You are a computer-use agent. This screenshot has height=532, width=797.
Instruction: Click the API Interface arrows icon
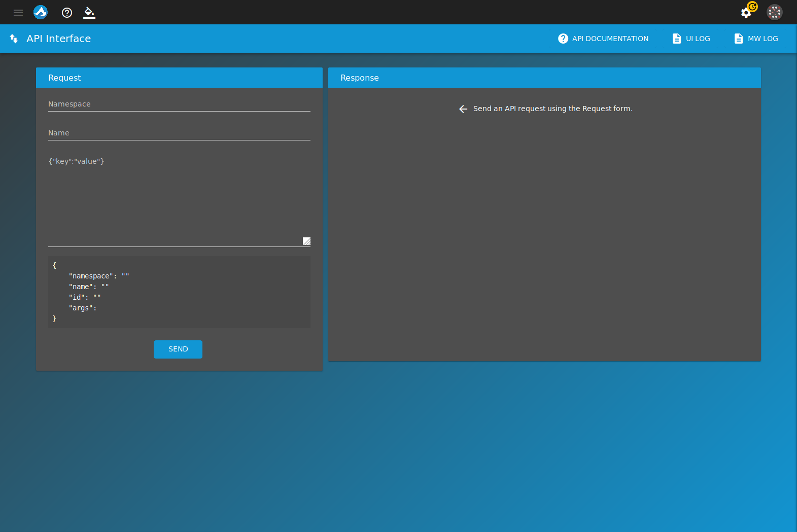(x=14, y=39)
